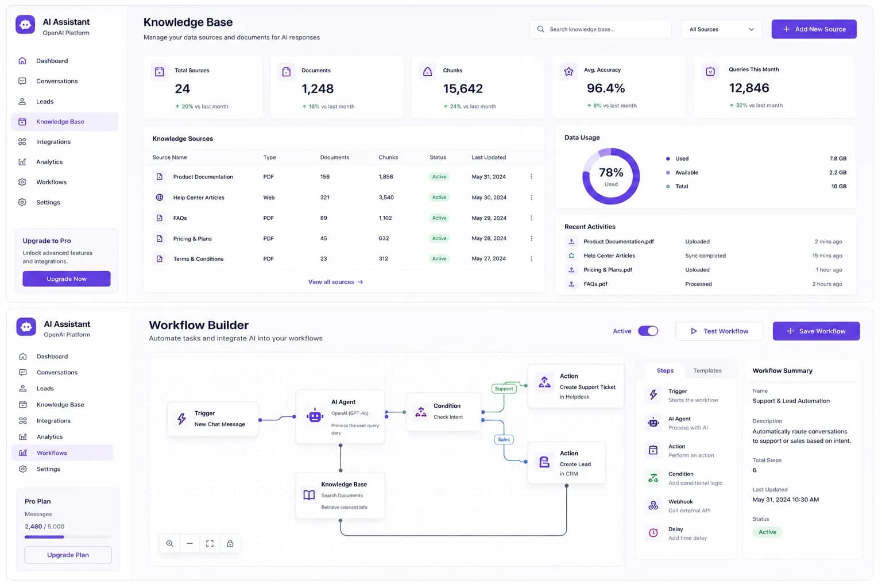This screenshot has height=588, width=882.
Task: Open Workflows in the Workflow Builder sidebar
Action: coord(62,453)
